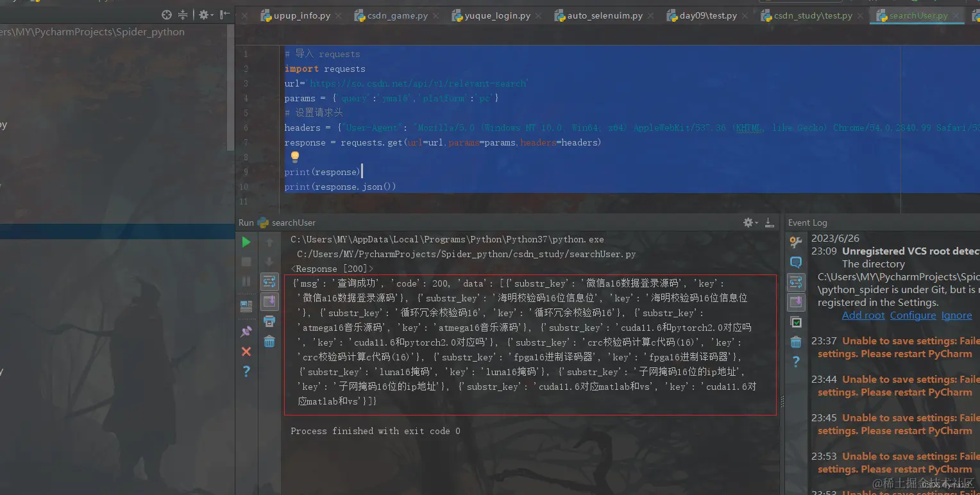Click the Print icon in Run console

click(269, 321)
